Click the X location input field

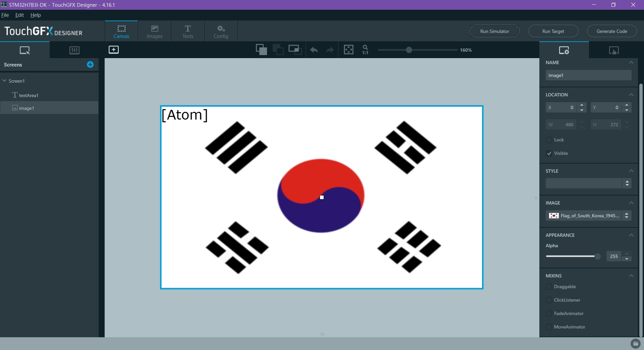561,107
